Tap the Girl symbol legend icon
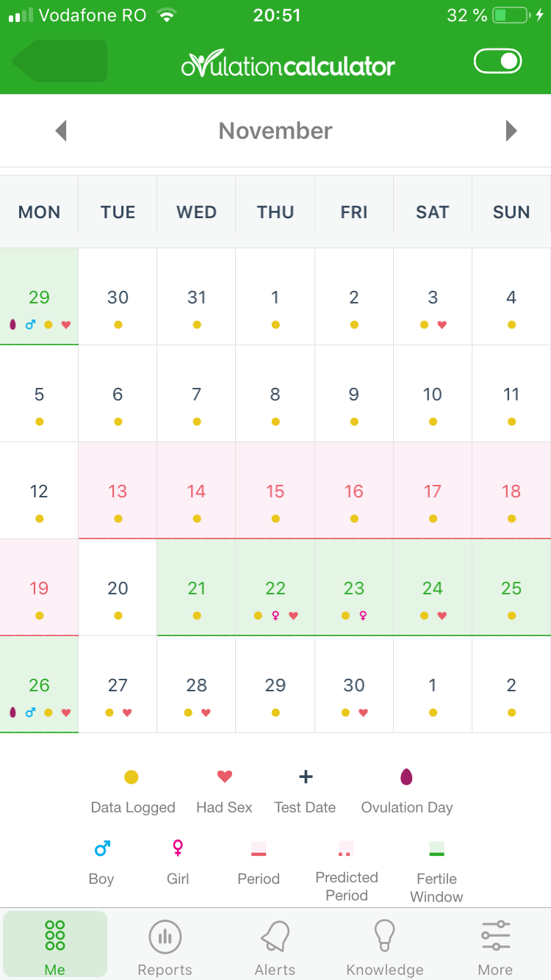Viewport: 551px width, 980px height. tap(178, 849)
